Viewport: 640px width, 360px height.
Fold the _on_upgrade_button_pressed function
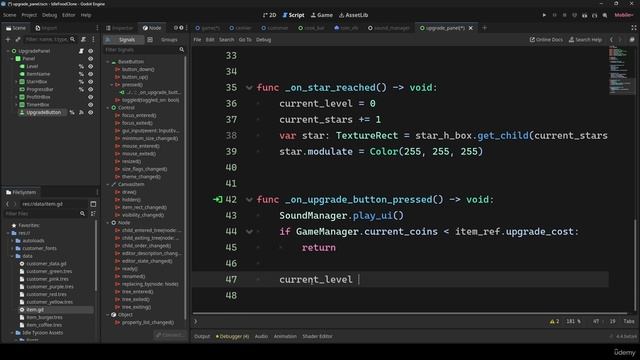pos(249,200)
